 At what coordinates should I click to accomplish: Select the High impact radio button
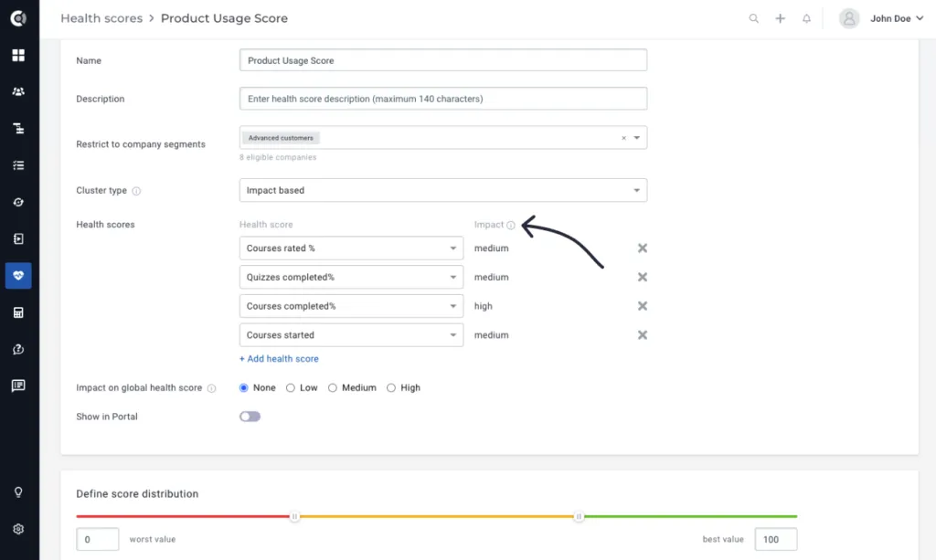(391, 387)
